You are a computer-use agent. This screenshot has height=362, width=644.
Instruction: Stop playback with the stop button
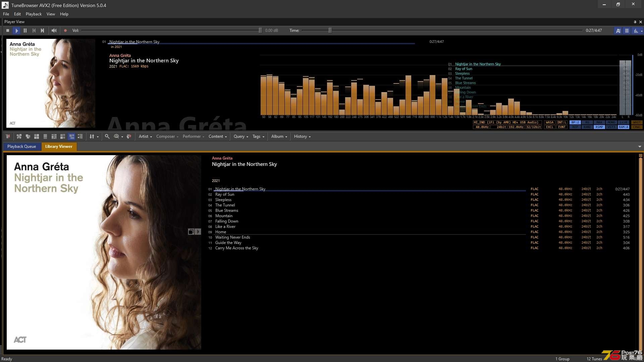click(x=8, y=31)
